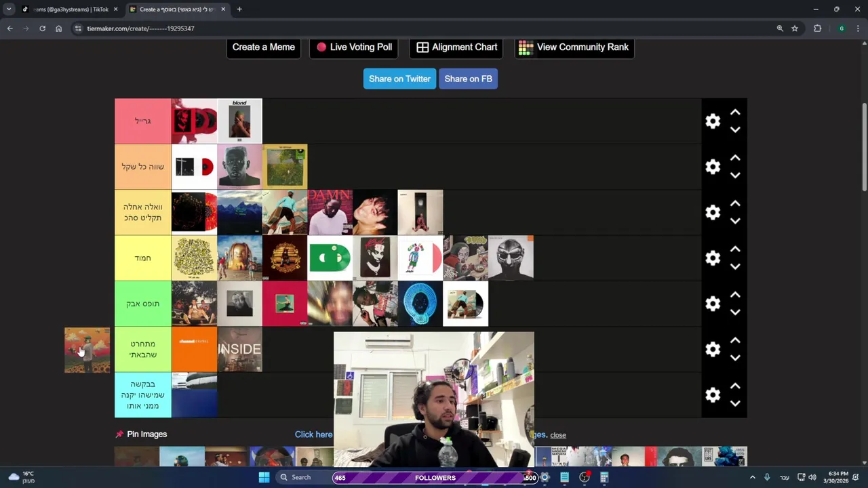Go back in browser history

(x=9, y=28)
